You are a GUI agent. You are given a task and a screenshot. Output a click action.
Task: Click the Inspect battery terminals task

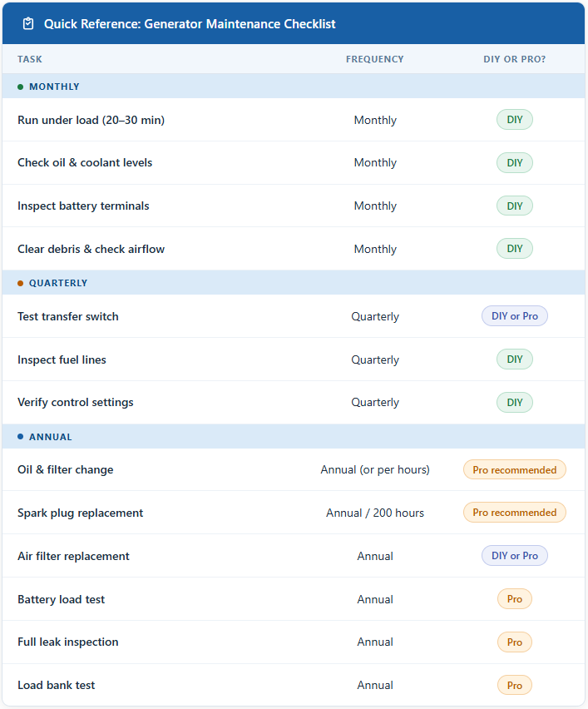(x=83, y=206)
